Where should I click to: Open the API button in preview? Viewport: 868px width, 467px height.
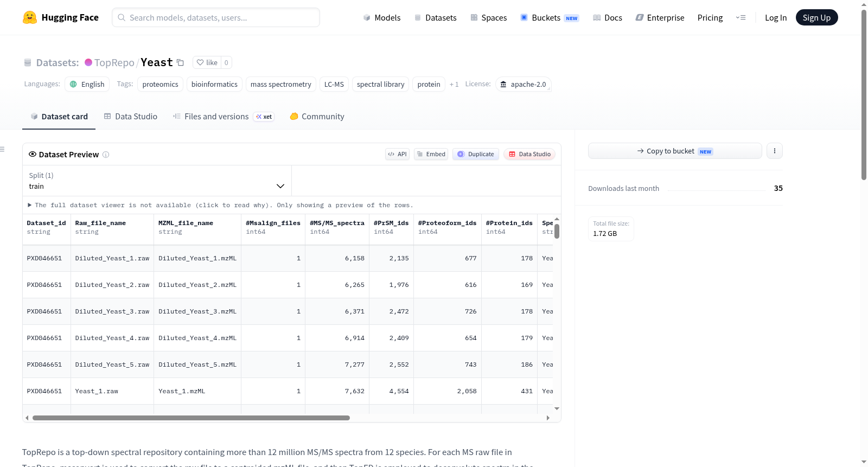point(397,154)
